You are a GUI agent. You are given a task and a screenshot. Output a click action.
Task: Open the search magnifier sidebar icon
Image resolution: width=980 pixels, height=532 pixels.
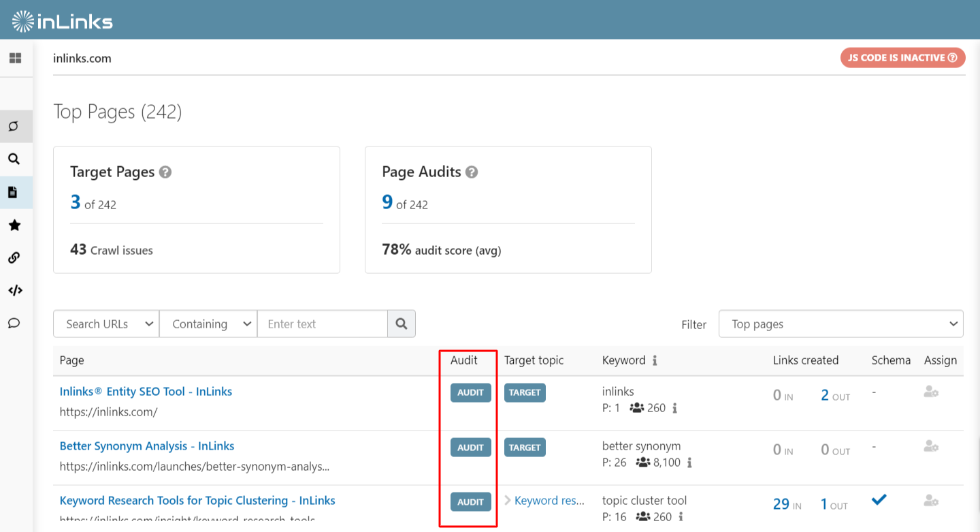coord(14,159)
